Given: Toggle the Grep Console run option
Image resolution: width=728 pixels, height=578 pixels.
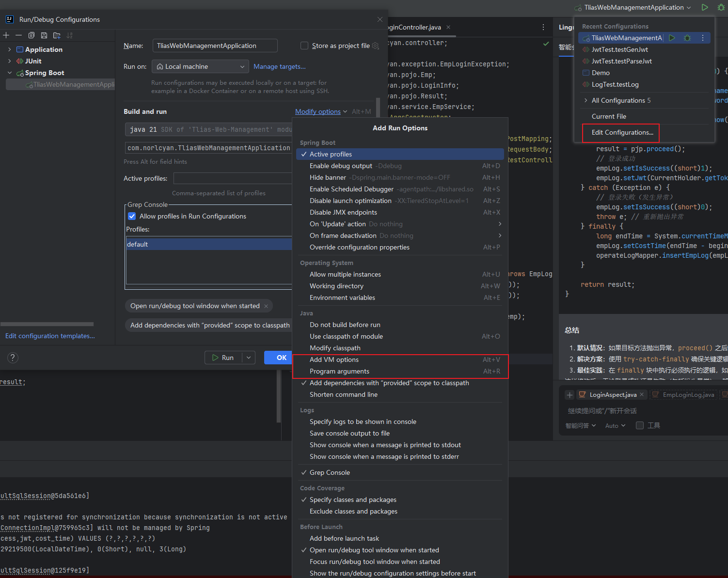Looking at the screenshot, I should [x=400, y=472].
